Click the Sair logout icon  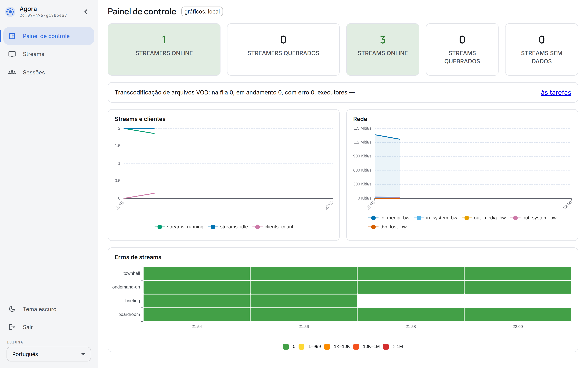[x=12, y=327]
